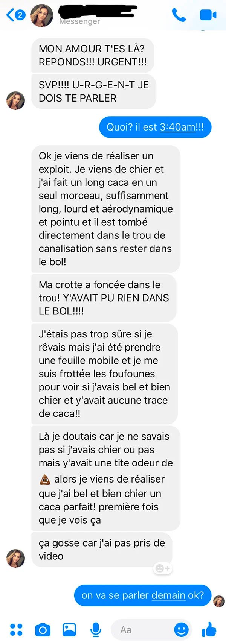Select the 'Ma crotte a foncée' message bubble

104,298
